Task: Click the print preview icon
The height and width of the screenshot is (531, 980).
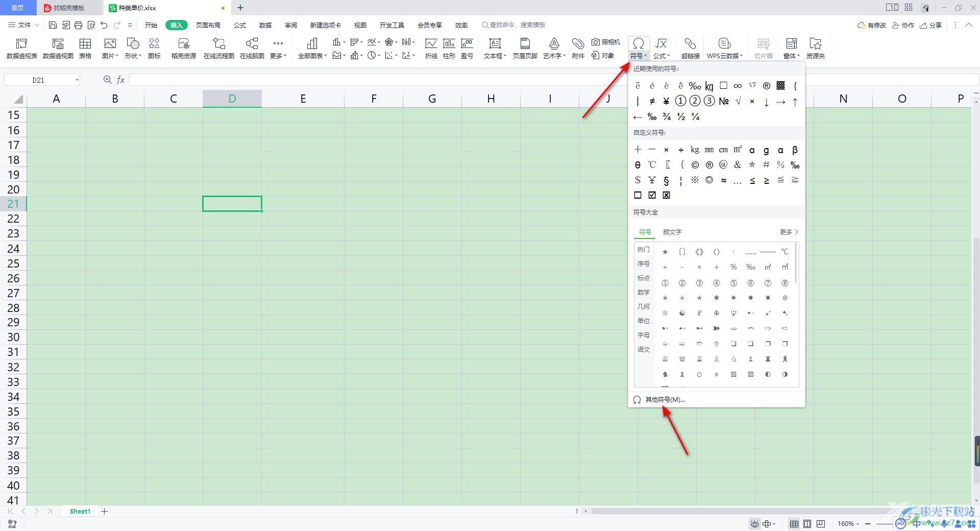Action: point(91,25)
